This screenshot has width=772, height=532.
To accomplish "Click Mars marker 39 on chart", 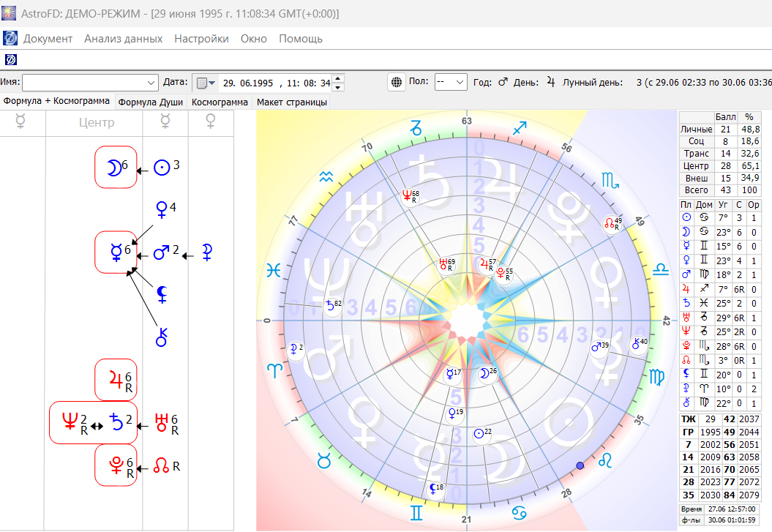I will pos(599,348).
